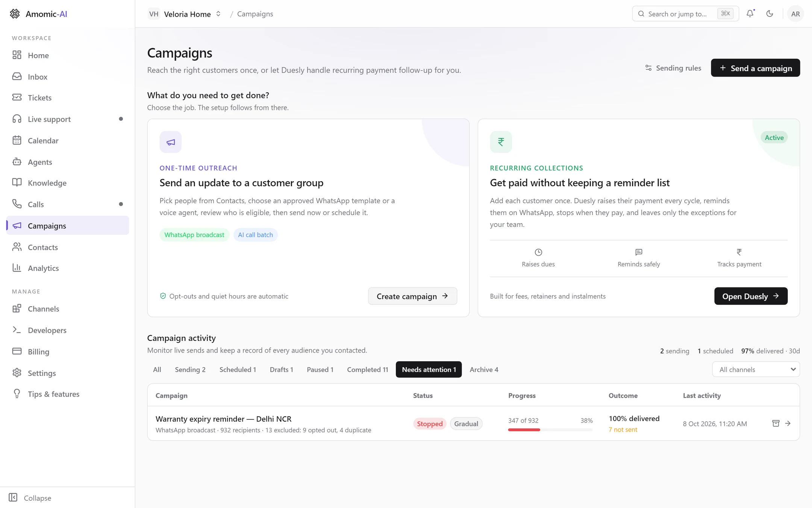Go to Home in sidebar
Screen dimensions: 812x508
(68, 55)
